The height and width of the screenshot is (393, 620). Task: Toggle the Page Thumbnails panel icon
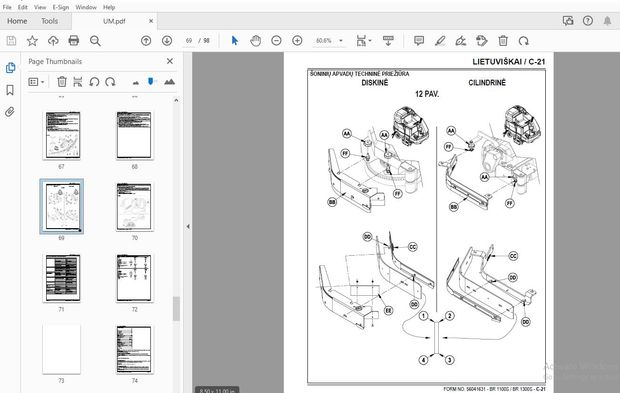click(10, 68)
